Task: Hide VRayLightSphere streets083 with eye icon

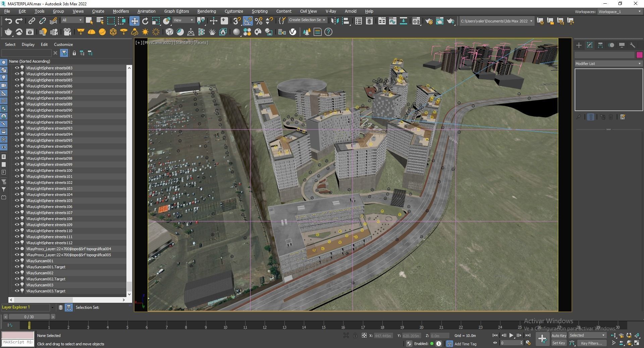Action: (17, 68)
